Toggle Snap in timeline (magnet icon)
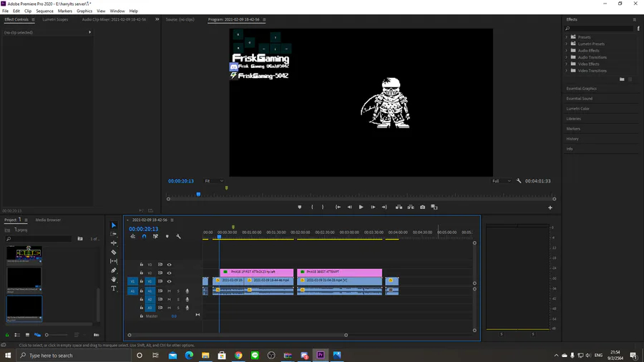The height and width of the screenshot is (362, 644). 144,236
